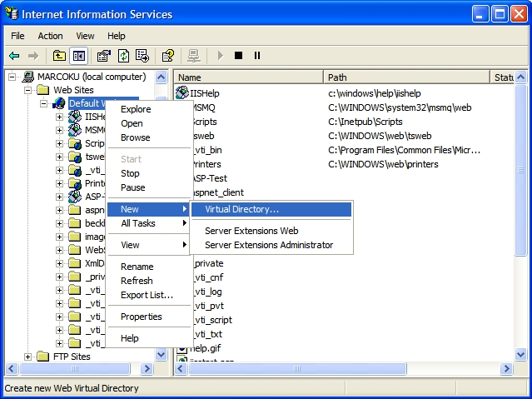532x399 pixels.
Task: Select the aspnet_client list entry
Action: [218, 192]
